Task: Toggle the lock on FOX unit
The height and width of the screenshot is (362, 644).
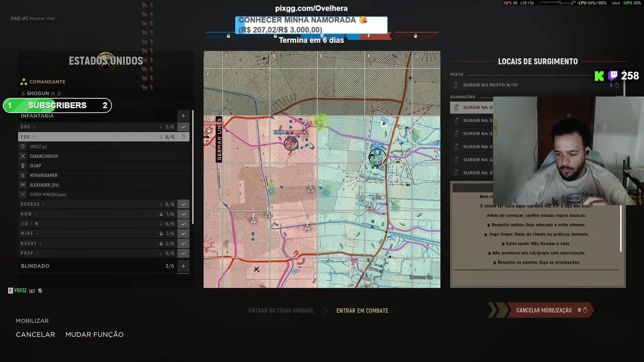Action: (x=162, y=137)
